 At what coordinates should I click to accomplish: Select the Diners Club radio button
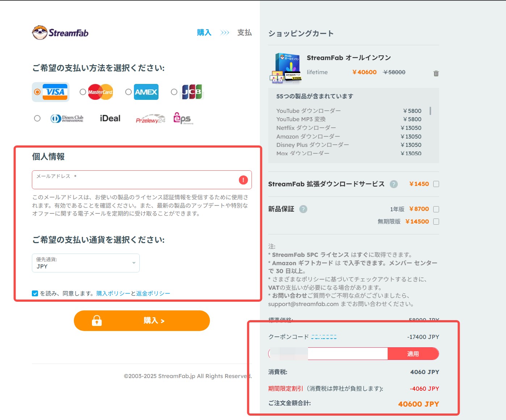[x=37, y=118]
